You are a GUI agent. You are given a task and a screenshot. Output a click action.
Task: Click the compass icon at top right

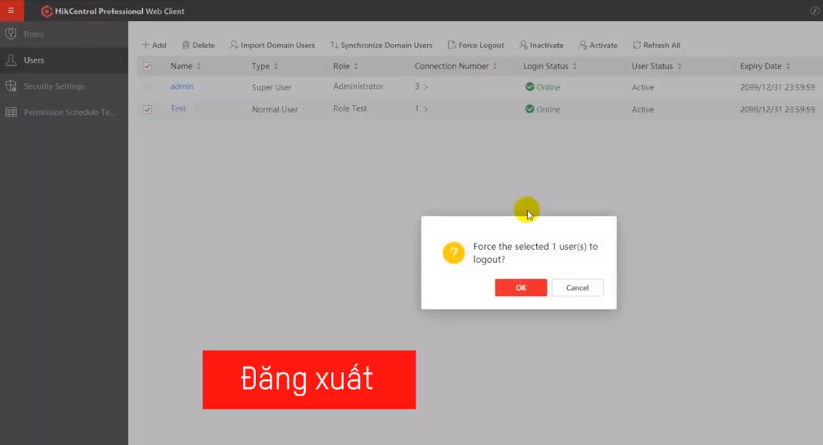click(x=815, y=10)
